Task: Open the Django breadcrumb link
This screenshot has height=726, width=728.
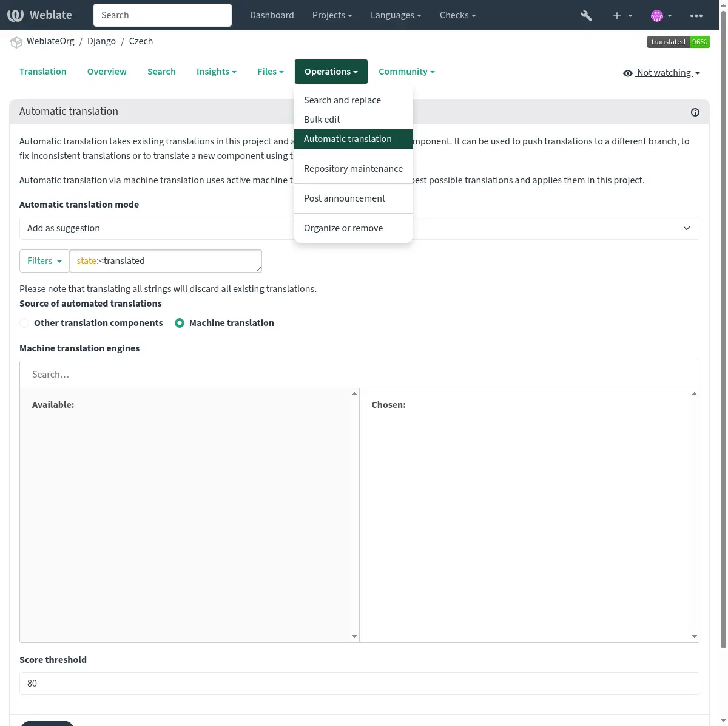Action: tap(101, 41)
